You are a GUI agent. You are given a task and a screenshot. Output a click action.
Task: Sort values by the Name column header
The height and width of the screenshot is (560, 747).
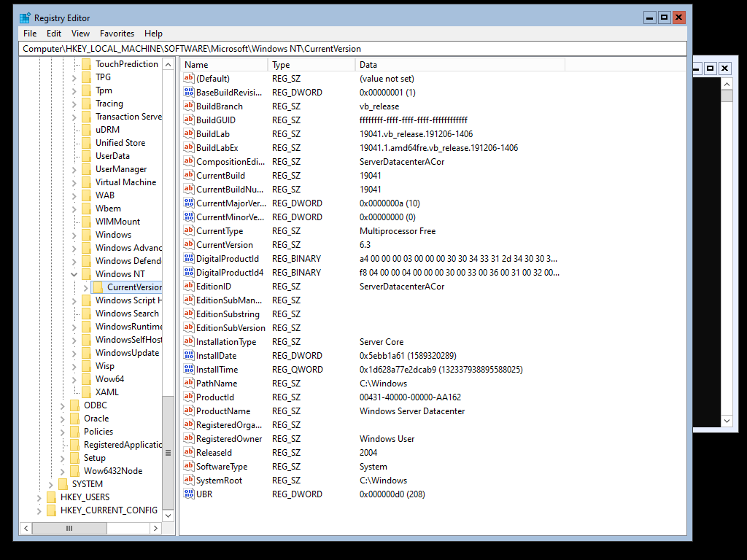224,65
